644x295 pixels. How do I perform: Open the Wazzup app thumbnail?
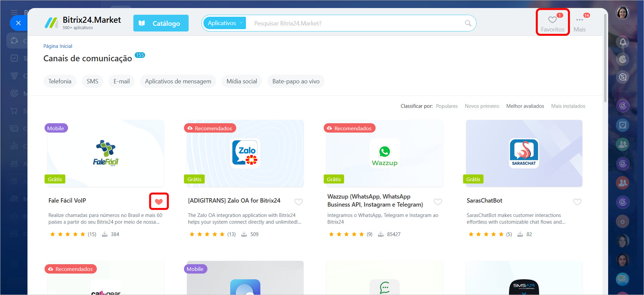pyautogui.click(x=385, y=153)
